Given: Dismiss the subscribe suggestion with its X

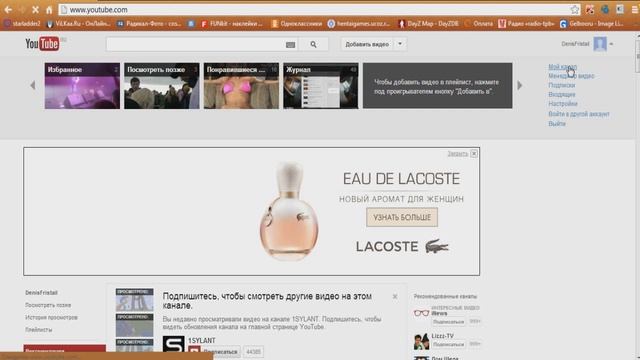Looking at the screenshot, I should 395,297.
